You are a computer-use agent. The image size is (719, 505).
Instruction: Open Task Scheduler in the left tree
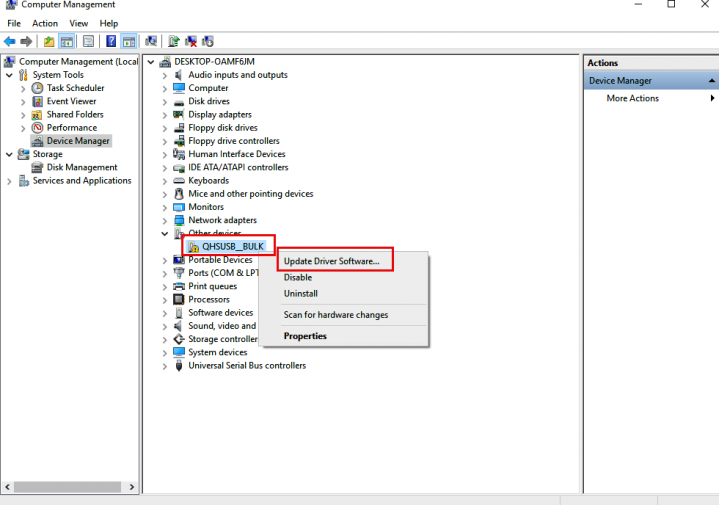(75, 88)
